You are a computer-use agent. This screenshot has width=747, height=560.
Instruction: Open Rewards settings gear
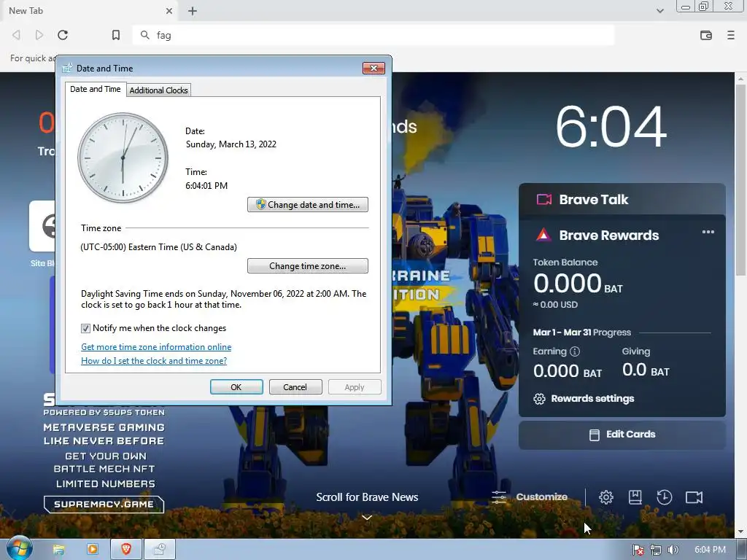point(539,399)
